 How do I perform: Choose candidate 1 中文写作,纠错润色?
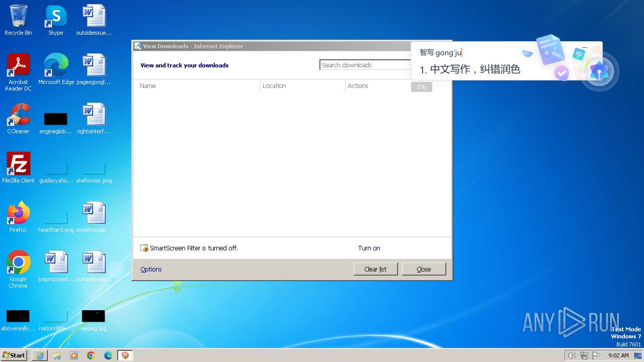coord(470,69)
